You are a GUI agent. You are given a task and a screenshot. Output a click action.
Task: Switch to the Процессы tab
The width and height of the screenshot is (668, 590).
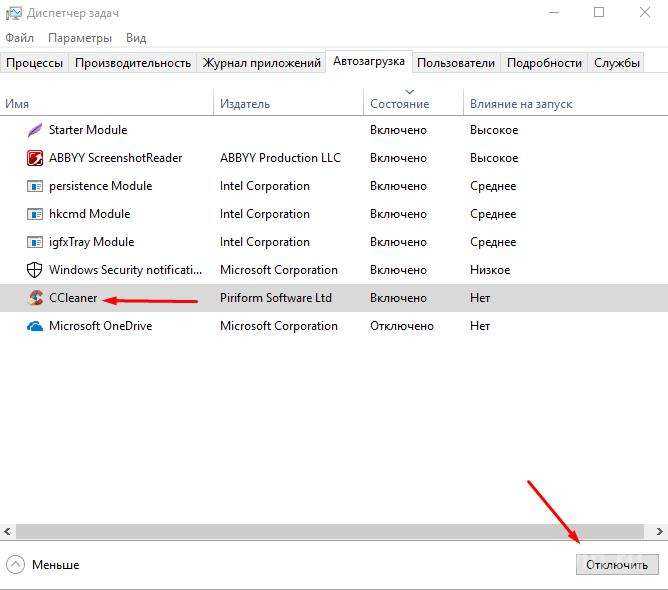[35, 63]
